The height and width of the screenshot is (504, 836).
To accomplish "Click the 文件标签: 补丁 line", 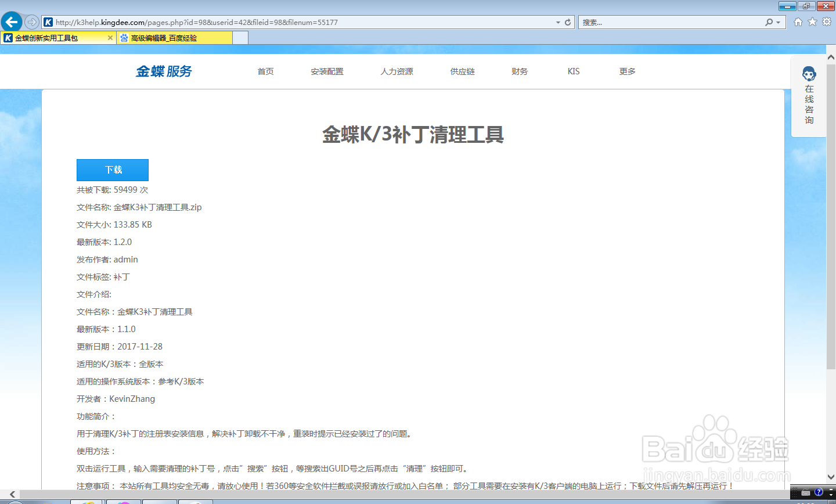I will click(x=103, y=277).
